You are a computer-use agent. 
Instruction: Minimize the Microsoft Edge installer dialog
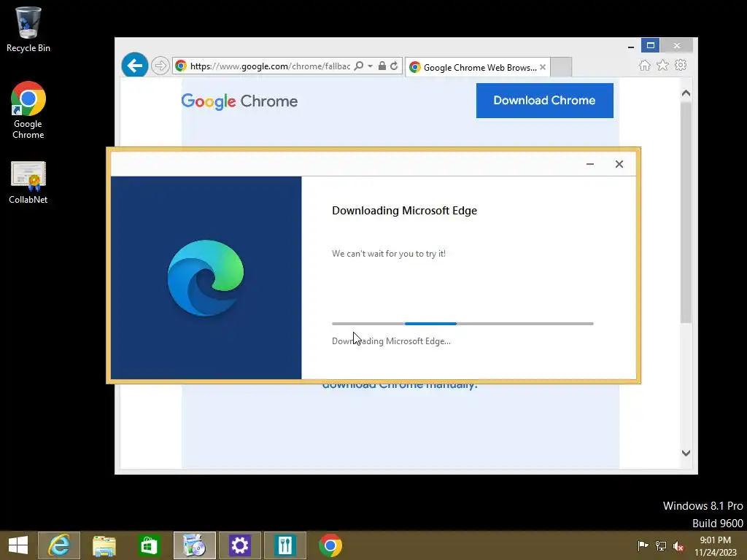click(x=589, y=164)
